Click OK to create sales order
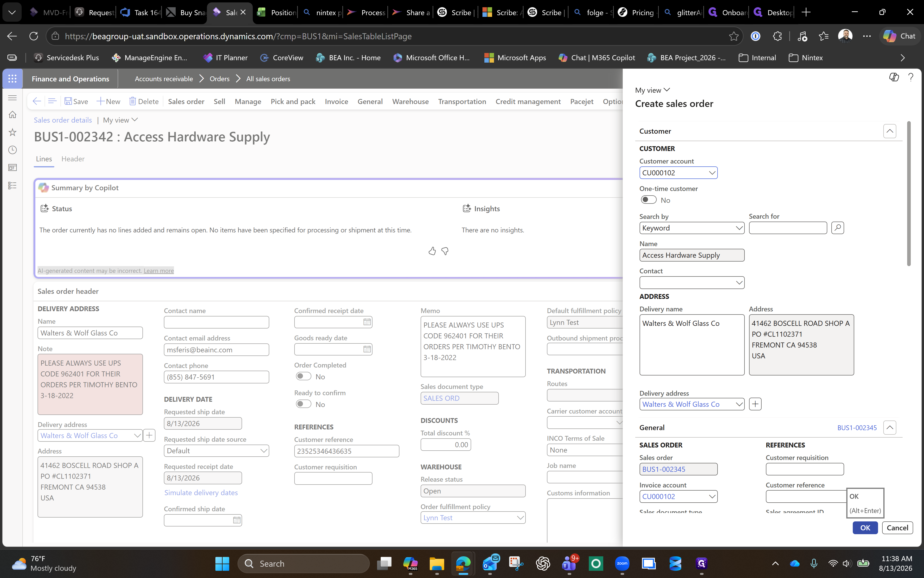 tap(865, 527)
